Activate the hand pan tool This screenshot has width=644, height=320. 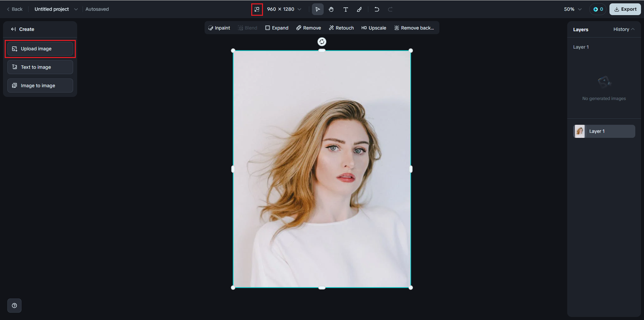331,9
